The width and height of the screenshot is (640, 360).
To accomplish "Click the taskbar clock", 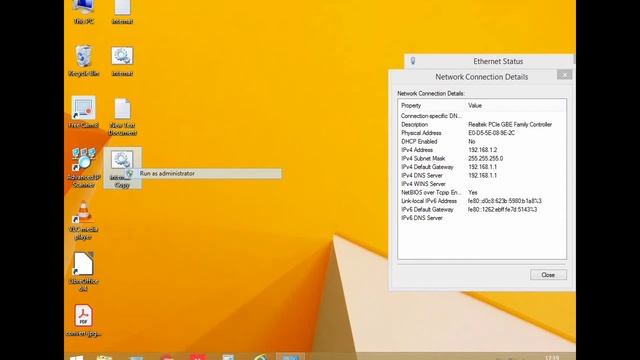I will [x=552, y=358].
